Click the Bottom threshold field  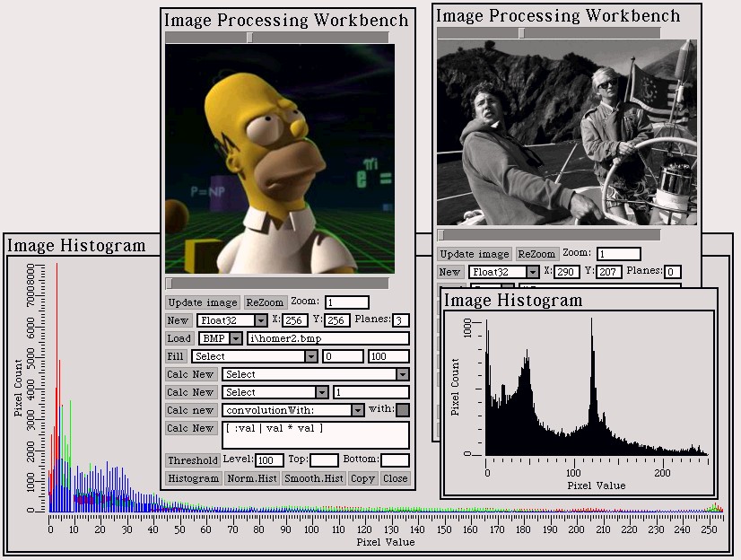tap(395, 460)
